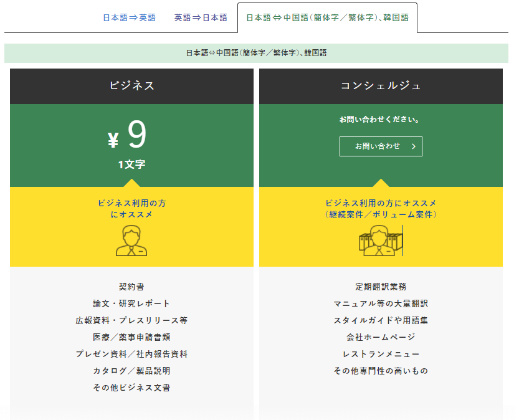
Task: Click the その他専門性の高いもの item
Action: pos(381,371)
